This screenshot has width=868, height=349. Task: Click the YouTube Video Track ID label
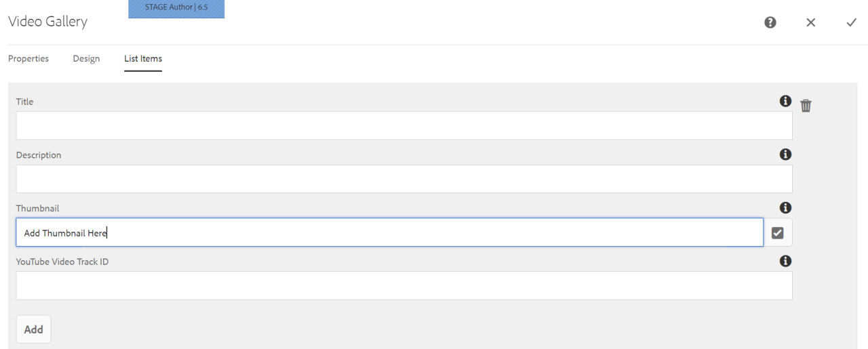pos(62,262)
